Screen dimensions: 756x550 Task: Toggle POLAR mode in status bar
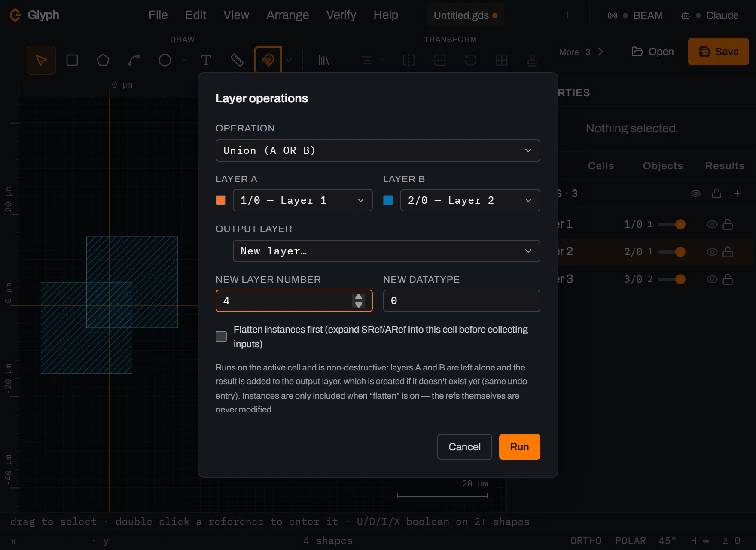[x=631, y=541]
